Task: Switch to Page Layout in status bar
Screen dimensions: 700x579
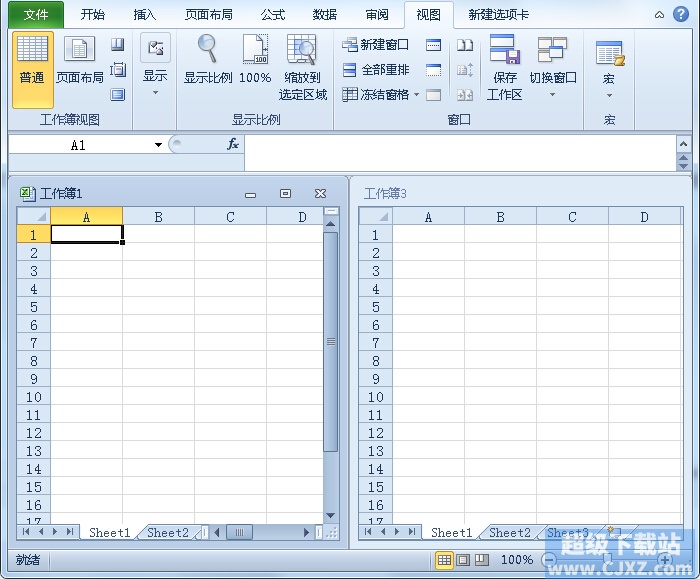Action: (463, 560)
